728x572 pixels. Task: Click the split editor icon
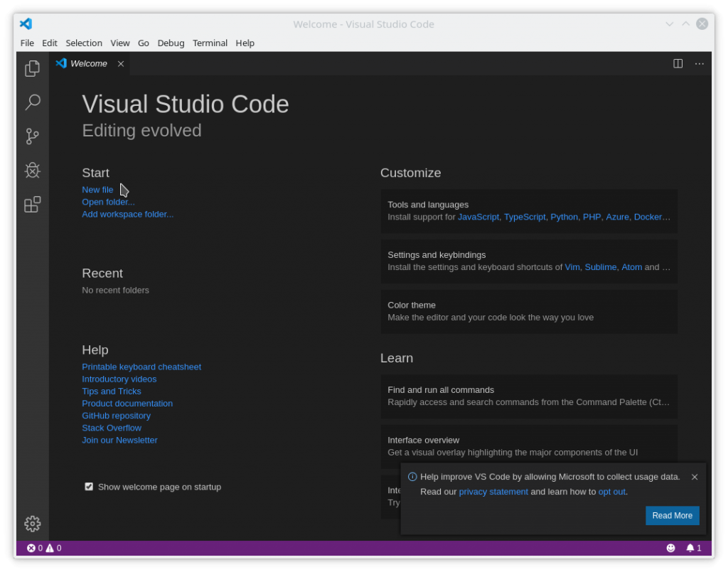pos(678,63)
